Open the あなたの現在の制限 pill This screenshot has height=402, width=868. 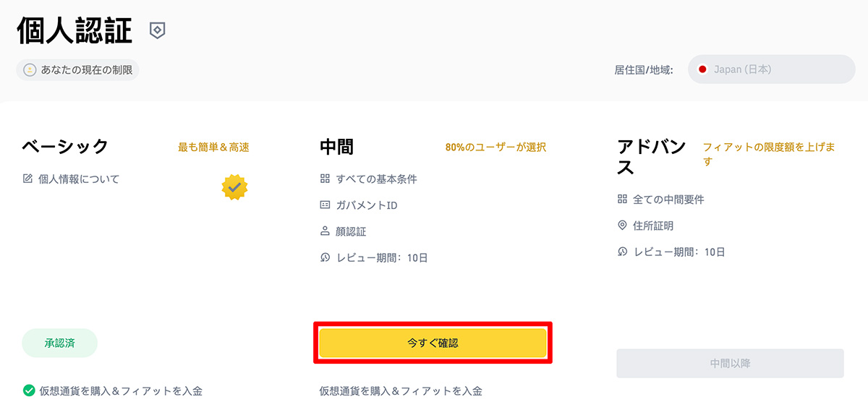click(77, 70)
